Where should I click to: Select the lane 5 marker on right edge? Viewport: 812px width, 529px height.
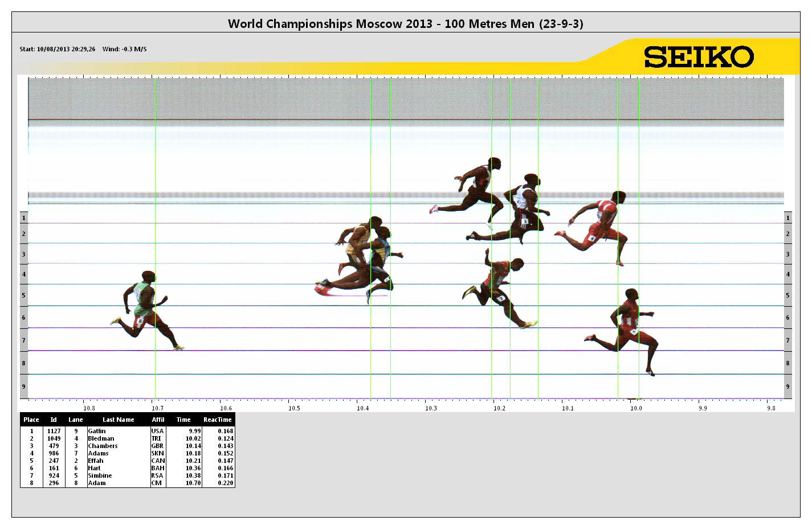pos(787,295)
